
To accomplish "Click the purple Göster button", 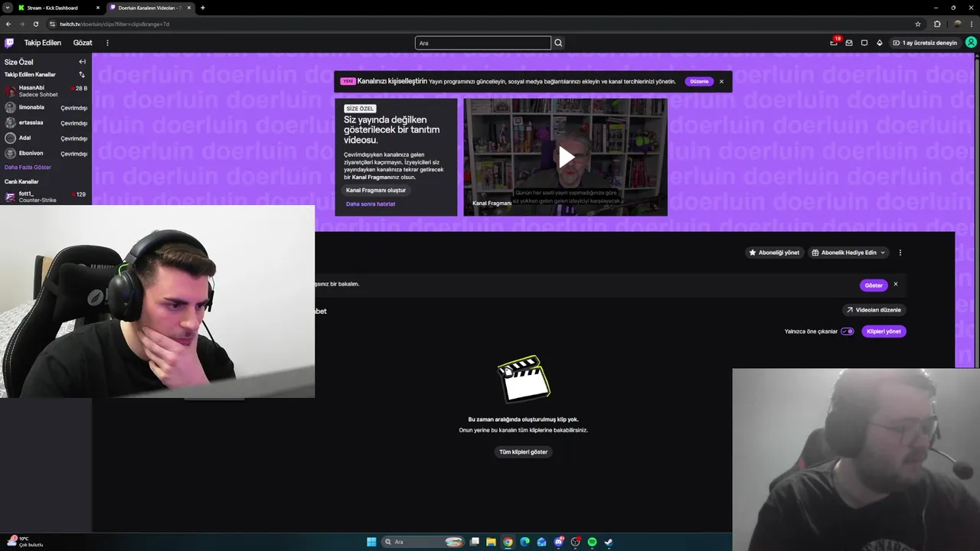I will tap(874, 285).
